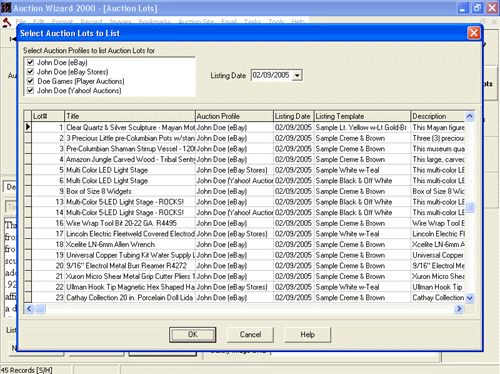
Task: Click lot 14 John Doe (Yahoo! Auctions) profile cell
Action: click(x=234, y=213)
